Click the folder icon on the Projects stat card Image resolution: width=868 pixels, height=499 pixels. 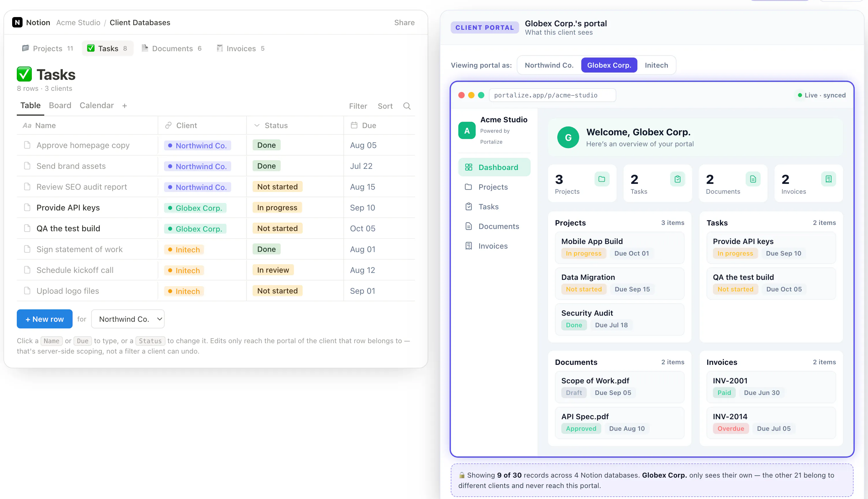coord(602,179)
